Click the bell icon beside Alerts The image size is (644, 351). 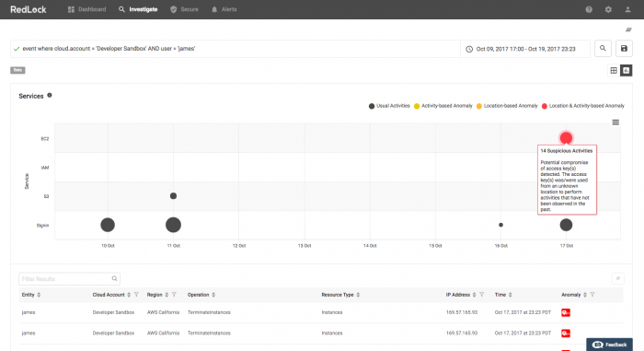(214, 9)
